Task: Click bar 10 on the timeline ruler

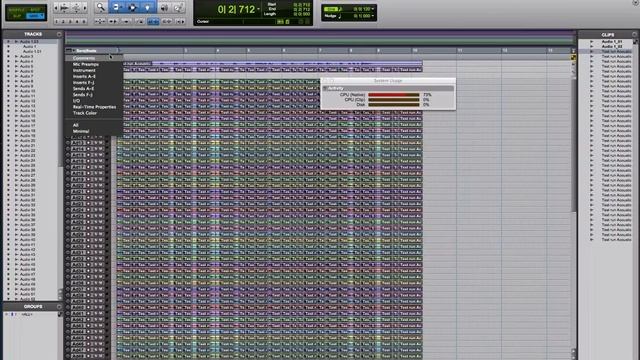Action: click(415, 51)
